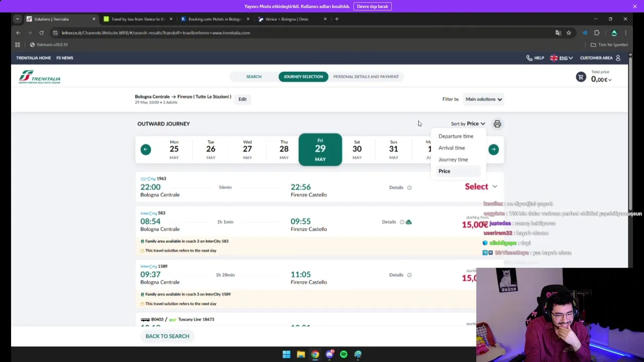Bookmark page with star icon
Image resolution: width=644 pixels, height=362 pixels.
(569, 33)
